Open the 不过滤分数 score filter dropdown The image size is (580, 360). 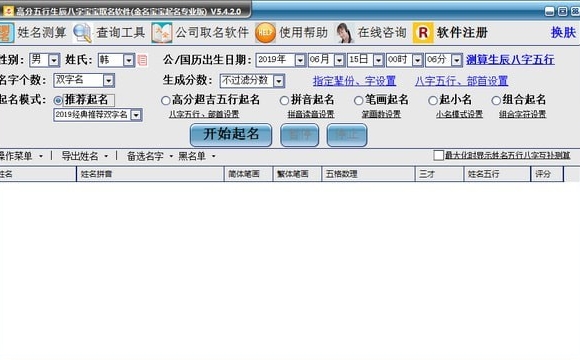pyautogui.click(x=279, y=81)
